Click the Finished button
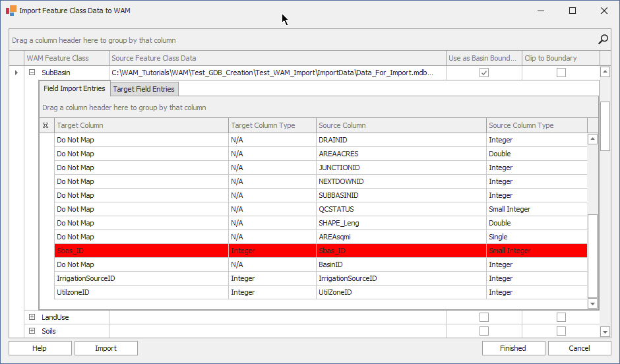This screenshot has height=364, width=620. (513, 348)
